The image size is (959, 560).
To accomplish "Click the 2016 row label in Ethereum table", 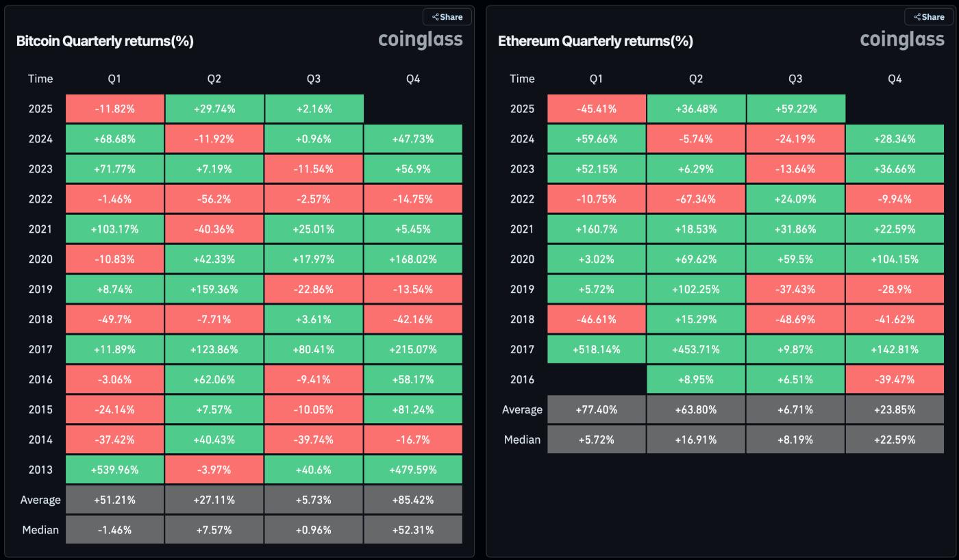I will click(522, 379).
